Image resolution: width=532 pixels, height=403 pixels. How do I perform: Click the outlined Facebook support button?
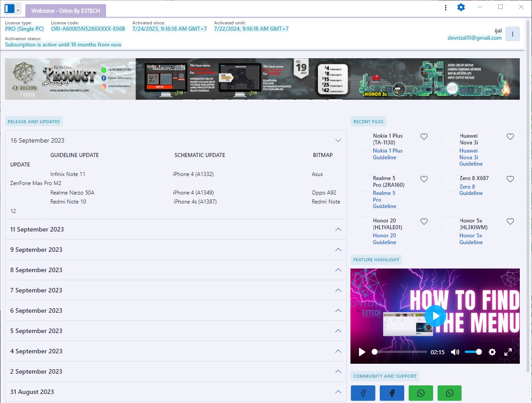363,393
